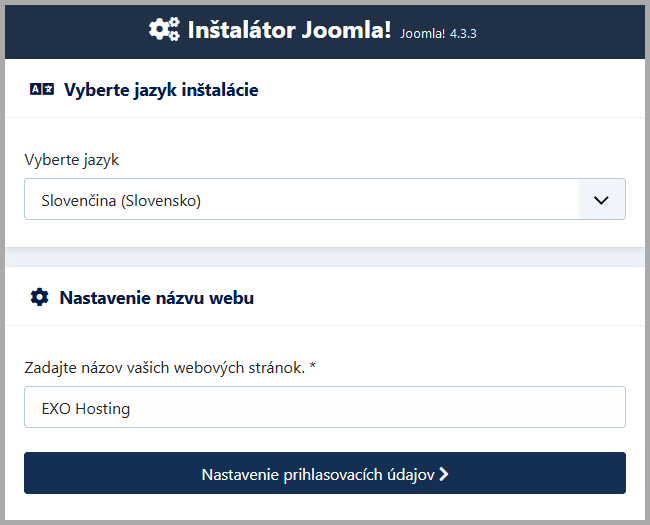Click the site name field containing EXO Hosting
Viewport: 650px width, 525px height.
(x=325, y=407)
